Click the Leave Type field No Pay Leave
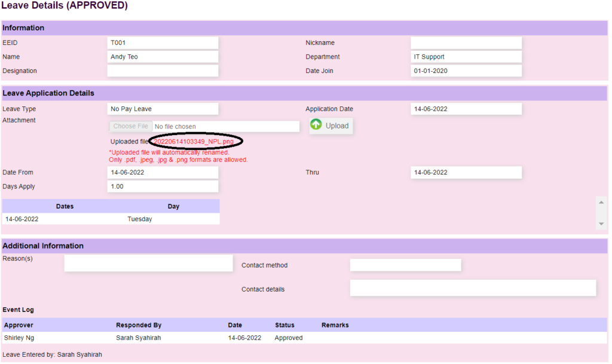 tap(163, 109)
